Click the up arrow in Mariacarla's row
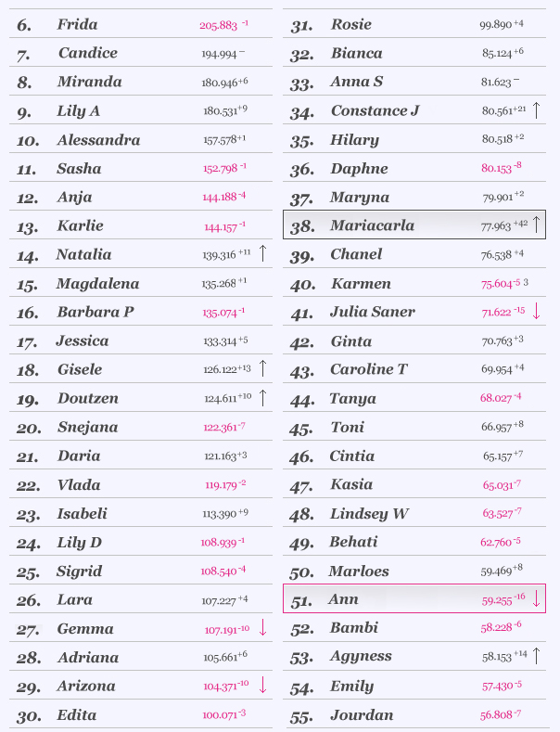Image resolution: width=560 pixels, height=732 pixels. (x=536, y=225)
